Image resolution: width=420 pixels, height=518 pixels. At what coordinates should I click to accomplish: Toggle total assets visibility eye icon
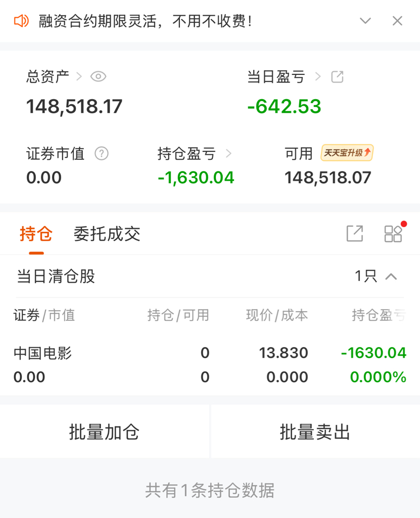pos(98,77)
